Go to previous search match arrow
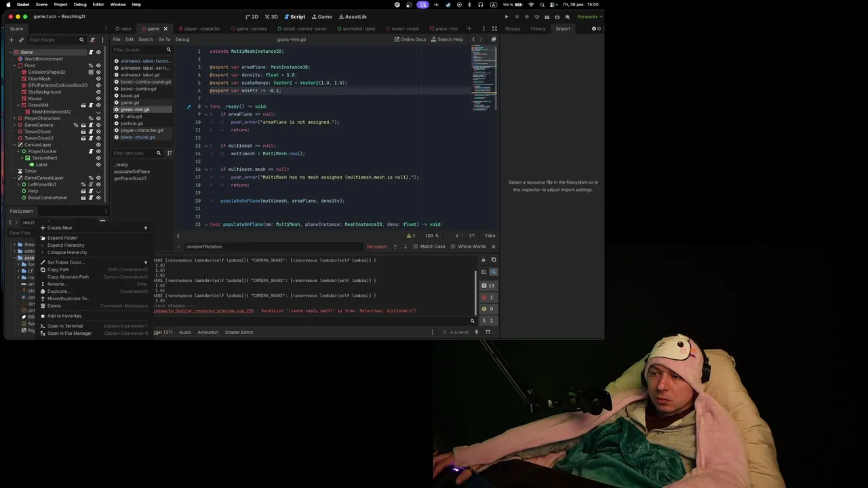The width and height of the screenshot is (868, 488). [x=395, y=247]
